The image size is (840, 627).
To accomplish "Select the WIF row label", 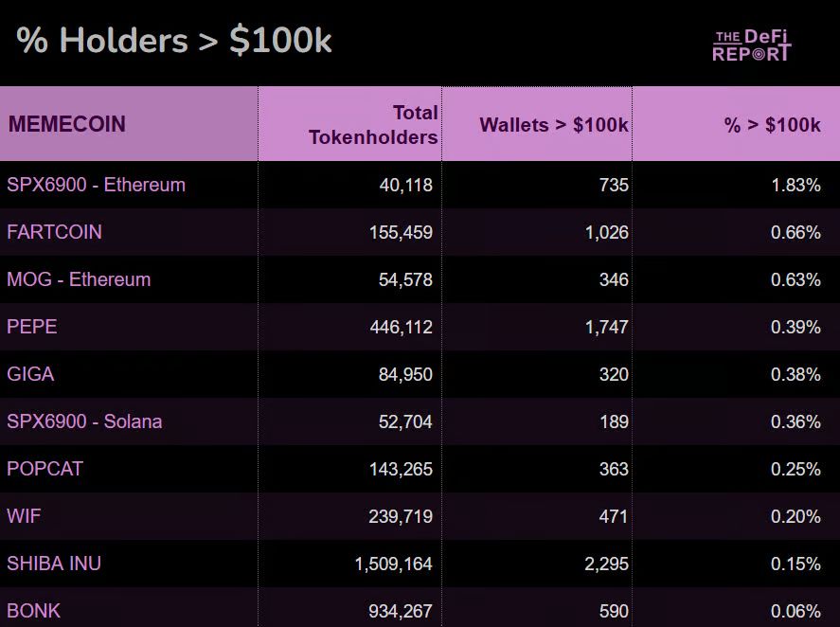I will pos(24,516).
